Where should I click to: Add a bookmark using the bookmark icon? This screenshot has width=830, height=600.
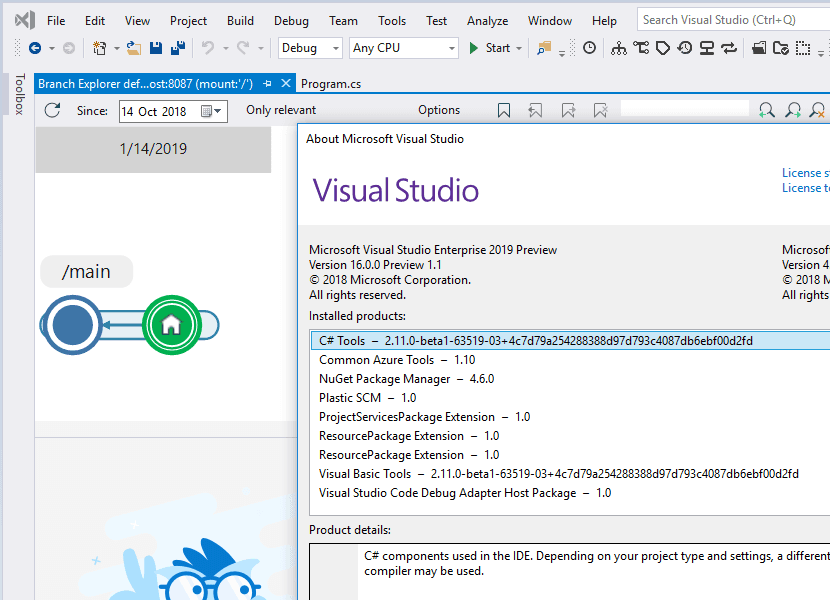tap(504, 110)
